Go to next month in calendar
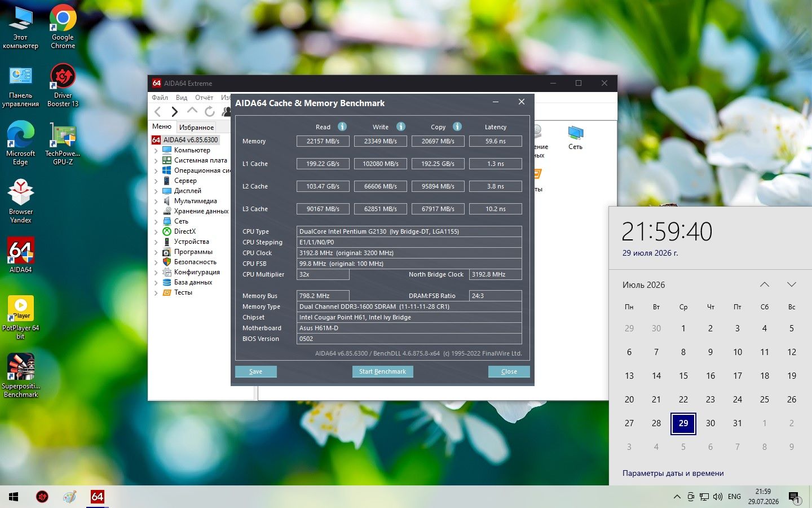The image size is (812, 508). pos(792,284)
